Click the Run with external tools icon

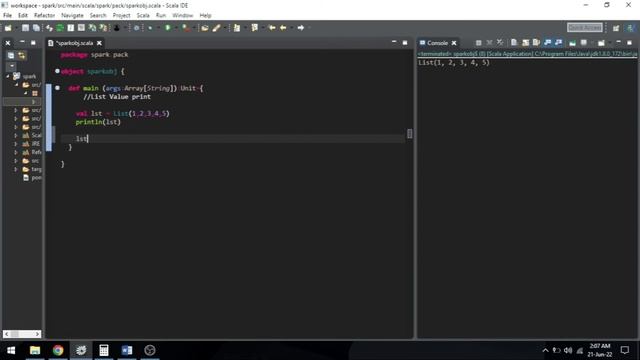[x=186, y=28]
